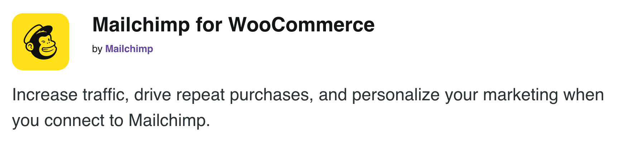Click the plugin description paragraph
This screenshot has height=141, width=644.
point(308,107)
